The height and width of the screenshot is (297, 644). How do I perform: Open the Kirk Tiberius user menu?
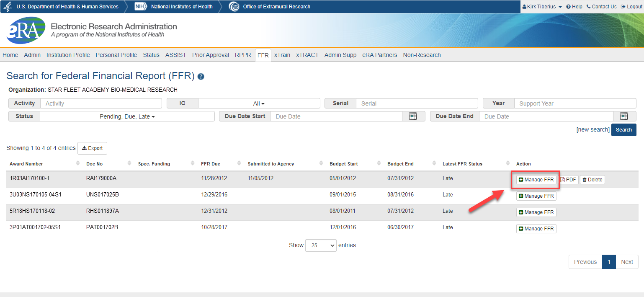[542, 7]
